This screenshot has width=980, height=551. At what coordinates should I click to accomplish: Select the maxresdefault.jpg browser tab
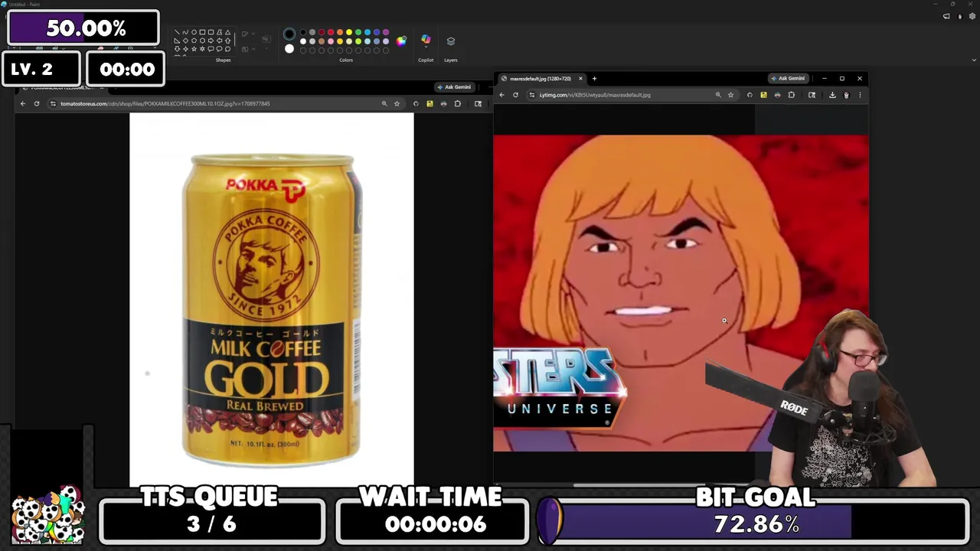(x=541, y=78)
